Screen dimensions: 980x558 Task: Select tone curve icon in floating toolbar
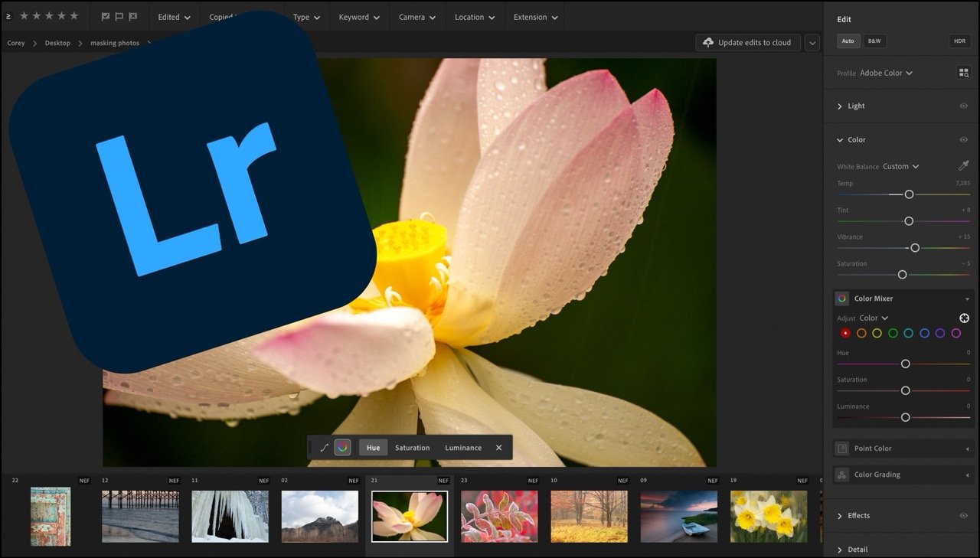[x=324, y=448]
